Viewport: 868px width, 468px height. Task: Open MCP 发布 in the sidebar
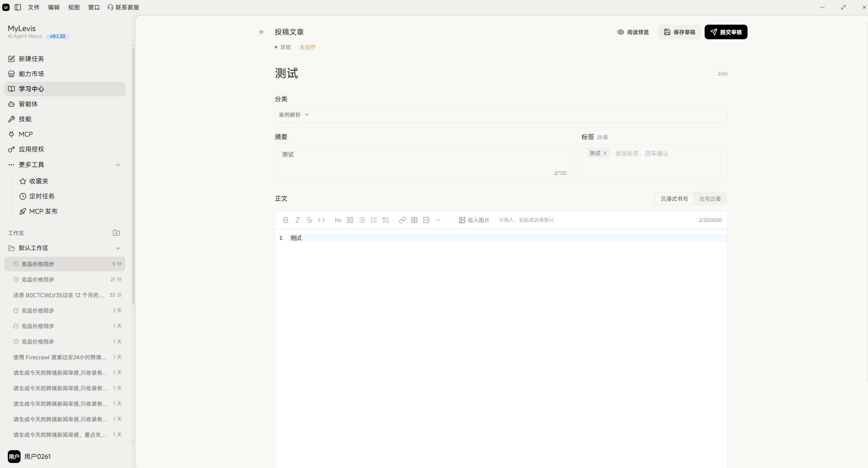70,211
